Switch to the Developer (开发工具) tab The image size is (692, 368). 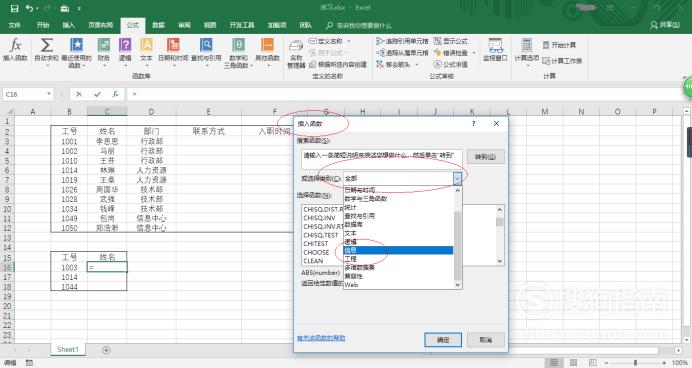pyautogui.click(x=242, y=25)
